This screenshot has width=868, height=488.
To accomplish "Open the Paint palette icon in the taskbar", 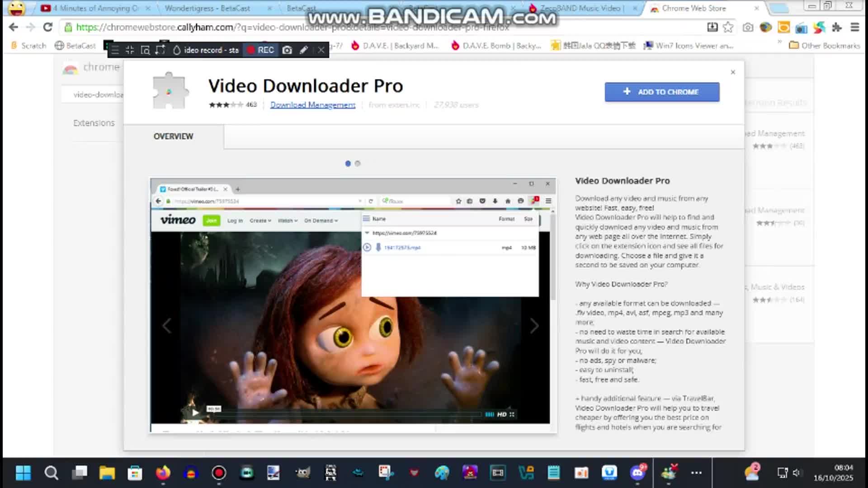I will point(442,473).
